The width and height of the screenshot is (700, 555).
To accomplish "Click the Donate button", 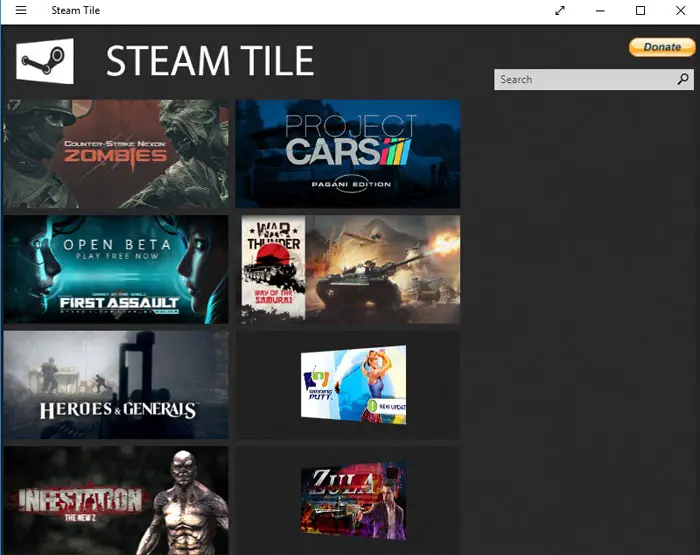I will click(662, 47).
